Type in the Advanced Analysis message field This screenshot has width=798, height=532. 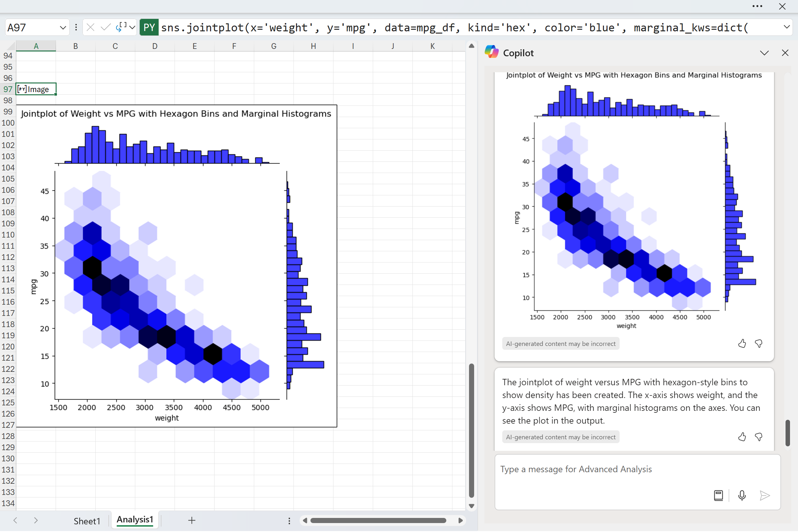click(x=604, y=469)
